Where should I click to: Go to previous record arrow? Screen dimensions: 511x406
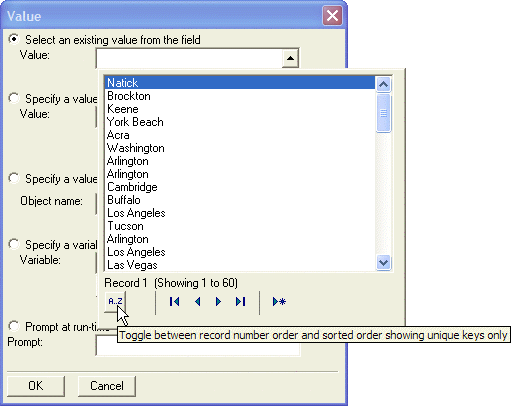coord(198,302)
